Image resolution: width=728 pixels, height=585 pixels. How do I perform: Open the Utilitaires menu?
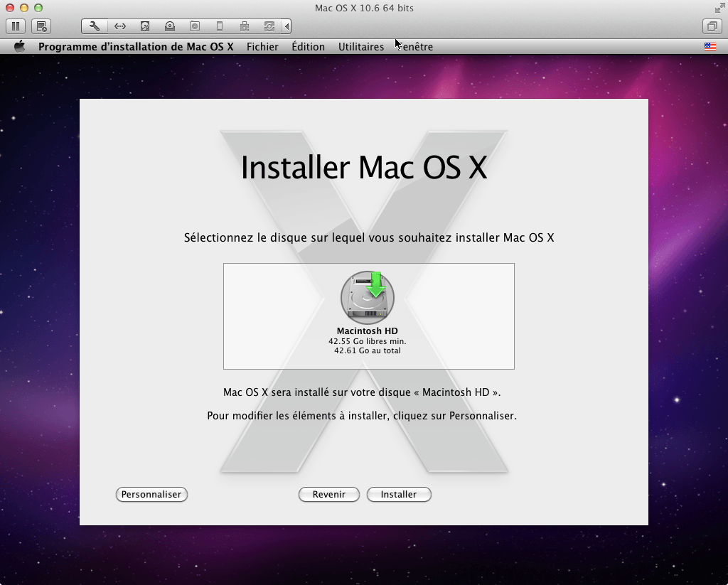pyautogui.click(x=360, y=47)
